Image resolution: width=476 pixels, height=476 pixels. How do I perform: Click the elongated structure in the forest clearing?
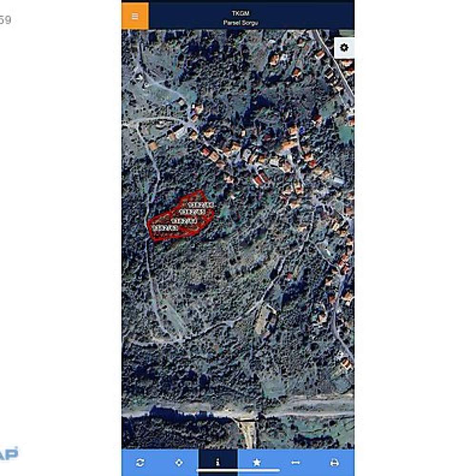pyautogui.click(x=264, y=319)
